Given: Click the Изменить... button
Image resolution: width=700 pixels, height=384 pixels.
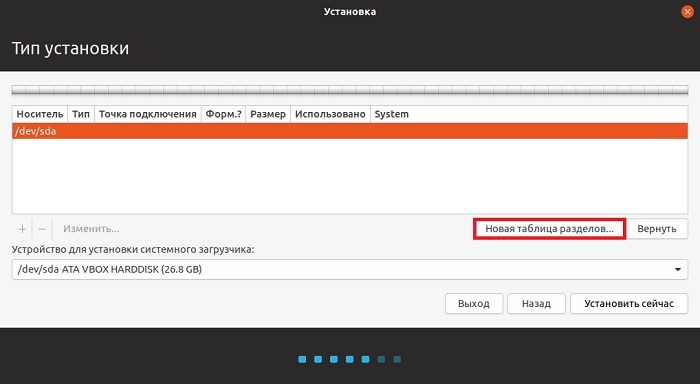Looking at the screenshot, I should point(91,229).
